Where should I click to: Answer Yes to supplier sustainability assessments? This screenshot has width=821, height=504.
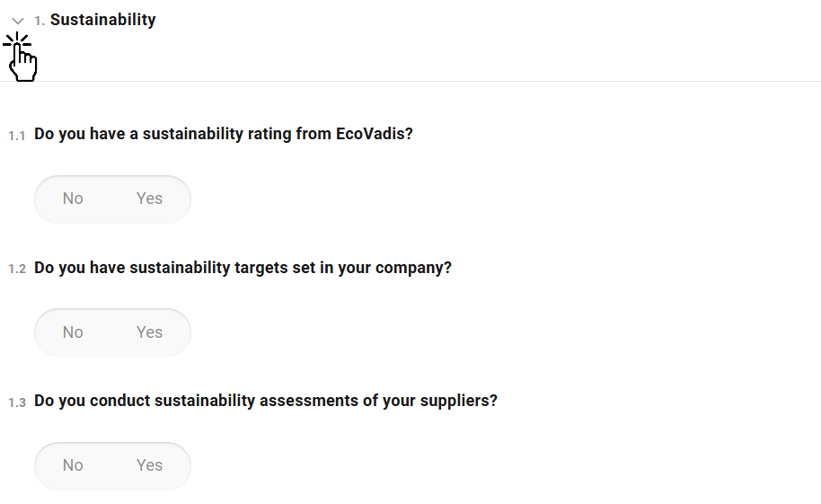(x=149, y=465)
